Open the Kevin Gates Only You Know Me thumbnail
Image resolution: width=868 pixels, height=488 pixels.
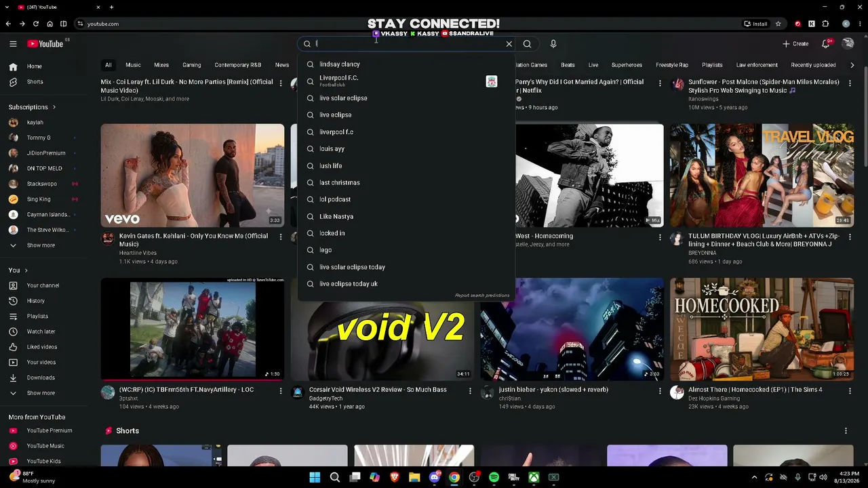tap(193, 175)
